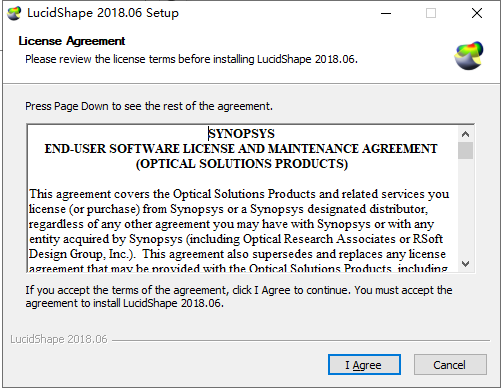Click the END-USER SOFTWARE LICENSE heading line

click(242, 149)
